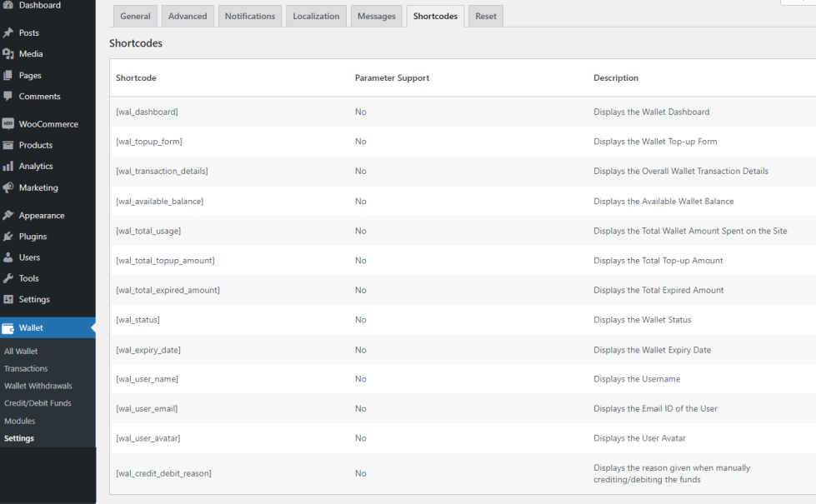
Task: Click the Products box icon
Action: [8, 145]
